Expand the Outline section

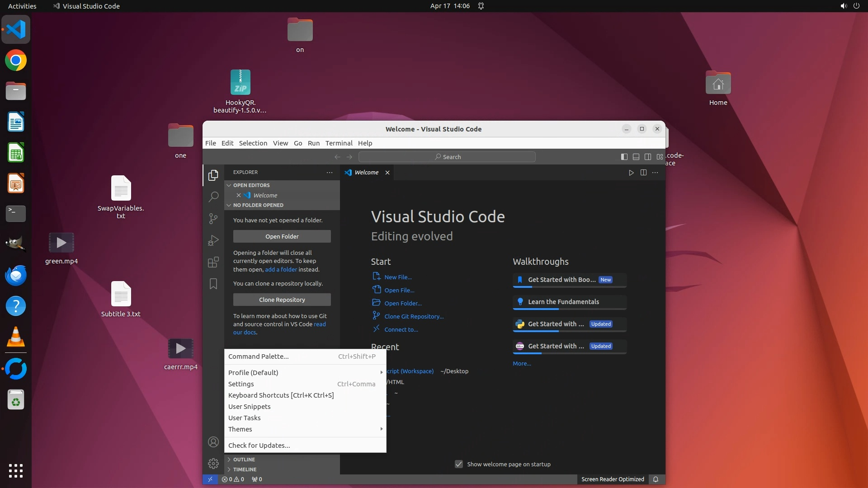pos(244,460)
